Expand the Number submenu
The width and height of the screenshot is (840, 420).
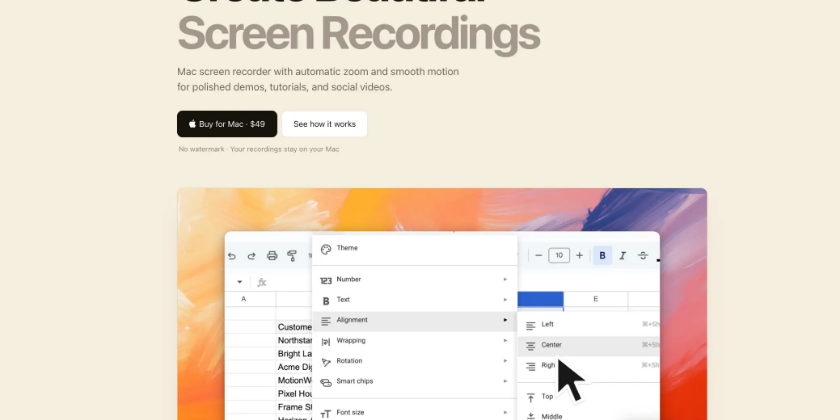click(414, 280)
